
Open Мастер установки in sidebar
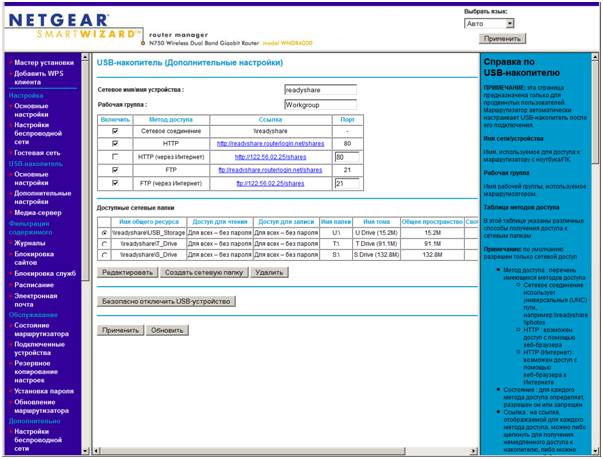pos(44,62)
